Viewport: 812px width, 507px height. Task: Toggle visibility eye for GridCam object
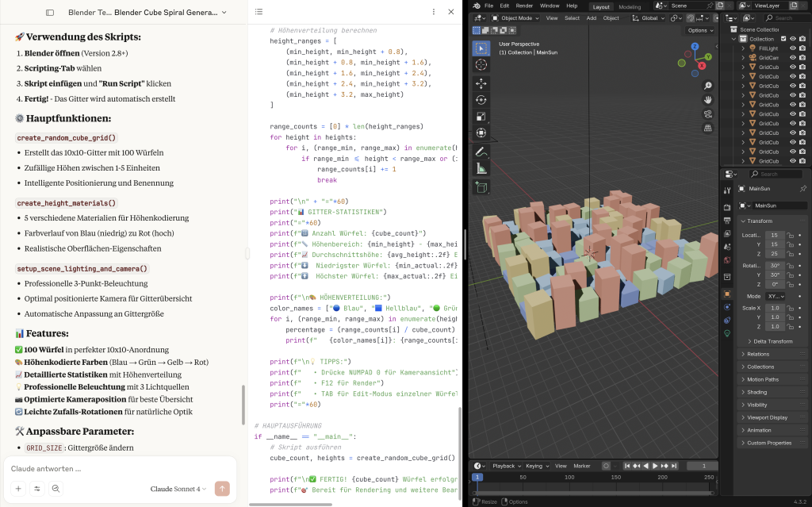(x=792, y=58)
